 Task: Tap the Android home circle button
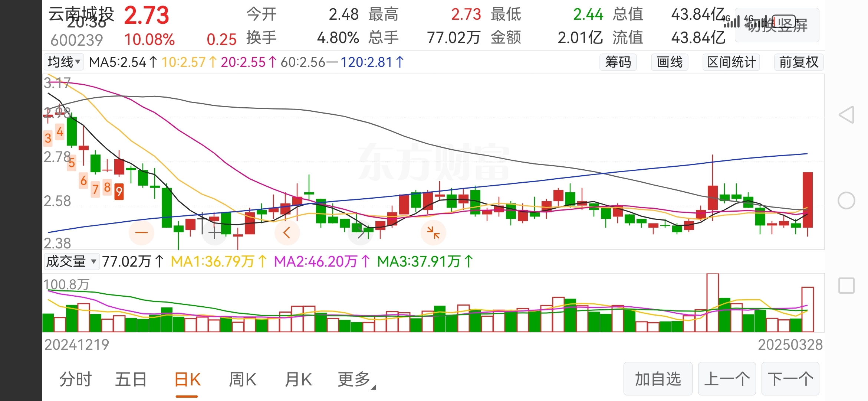pyautogui.click(x=846, y=200)
